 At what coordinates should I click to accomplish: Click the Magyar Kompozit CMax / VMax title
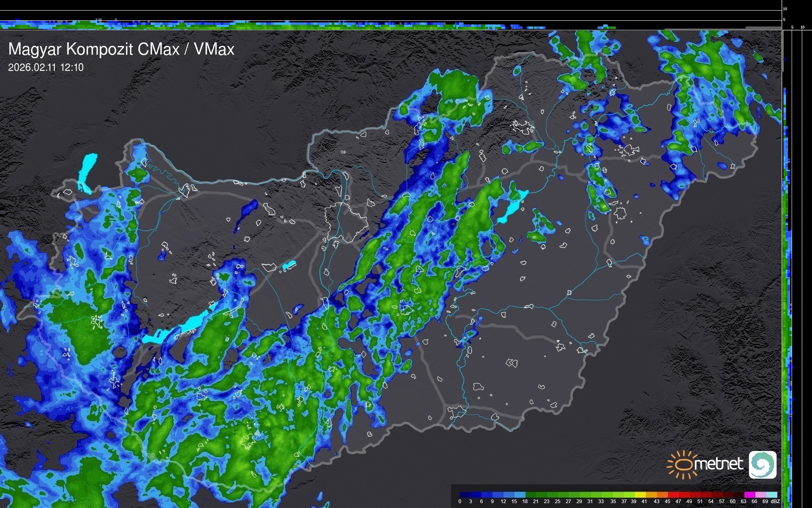(121, 49)
